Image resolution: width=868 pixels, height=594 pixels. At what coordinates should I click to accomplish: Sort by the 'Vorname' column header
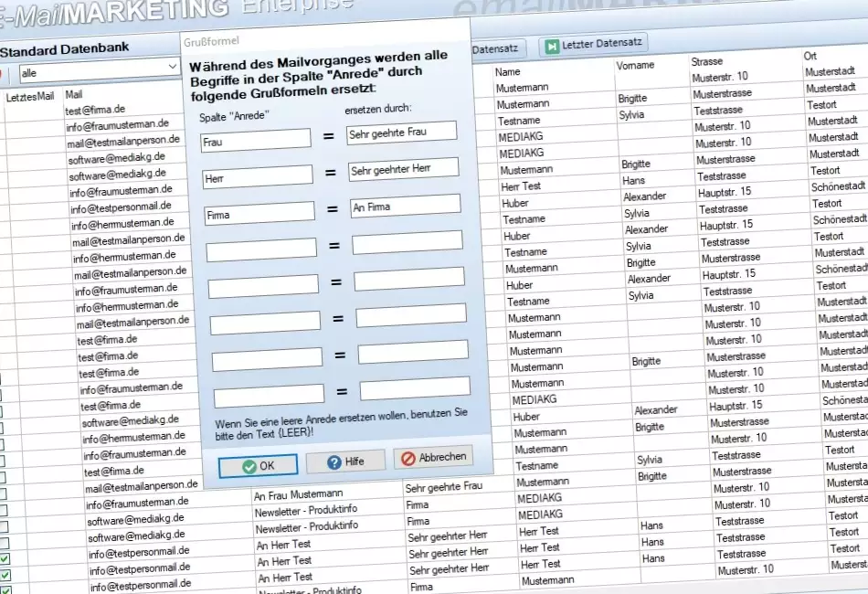coord(635,65)
